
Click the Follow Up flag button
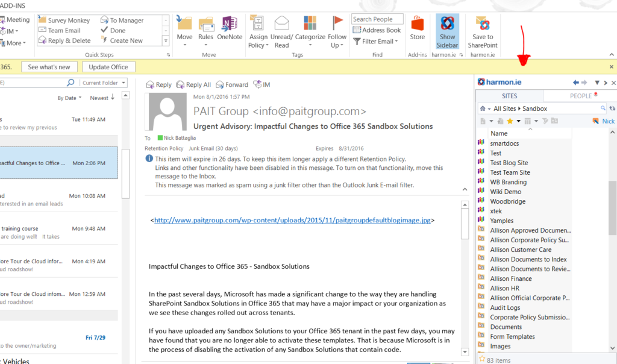(337, 31)
